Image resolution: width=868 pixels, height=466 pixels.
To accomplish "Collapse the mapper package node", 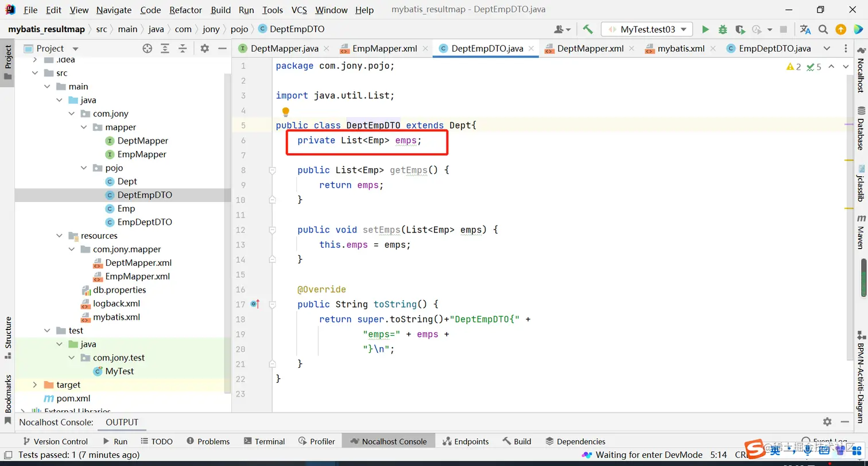I will pyautogui.click(x=84, y=127).
